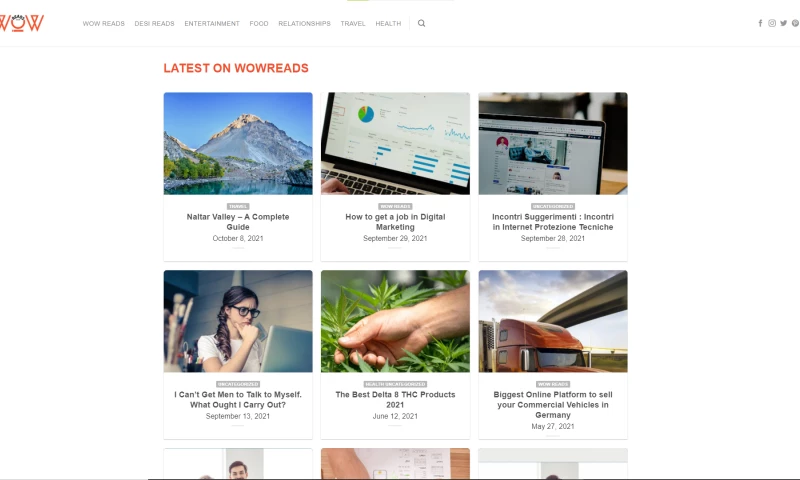Open the DESI READS menu item
This screenshot has height=480, width=800.
[155, 23]
